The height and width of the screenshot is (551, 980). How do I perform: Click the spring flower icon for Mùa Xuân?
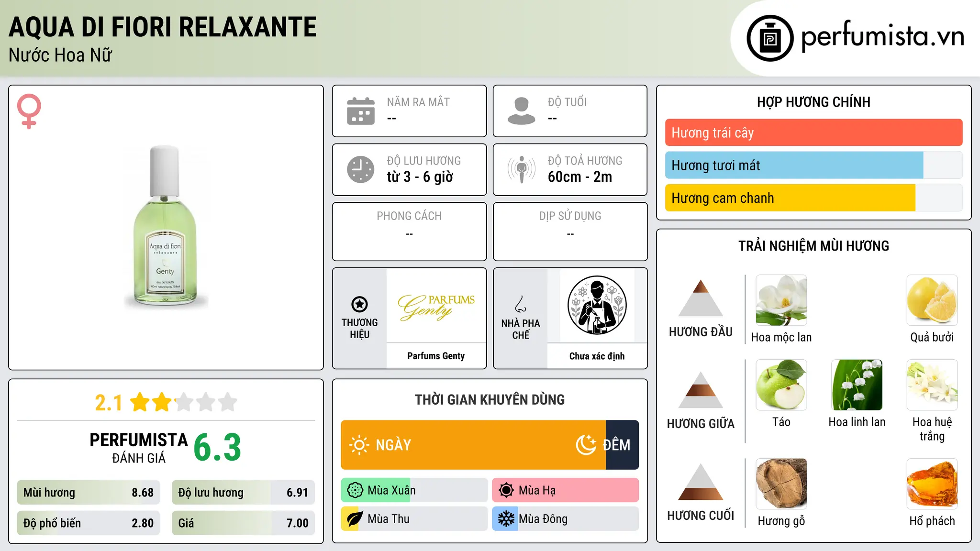click(355, 490)
